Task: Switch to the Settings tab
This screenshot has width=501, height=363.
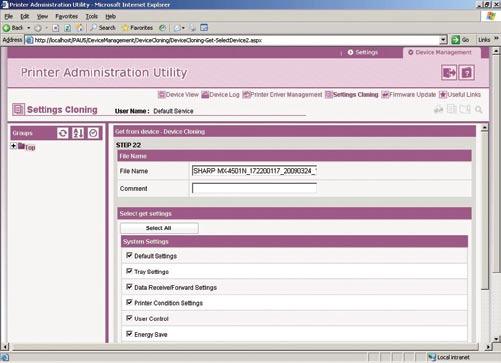Action: pos(363,53)
